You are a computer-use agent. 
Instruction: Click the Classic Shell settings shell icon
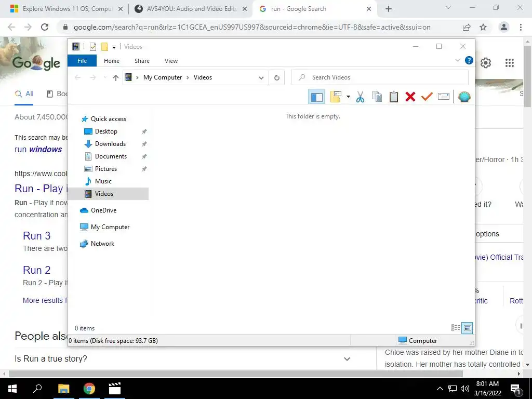pyautogui.click(x=464, y=97)
